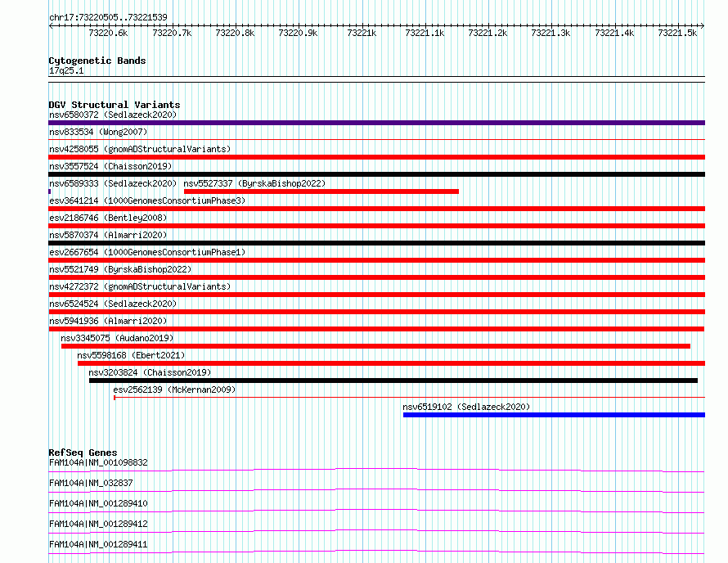Click the Cytogenetic Bands track title

coord(97,61)
